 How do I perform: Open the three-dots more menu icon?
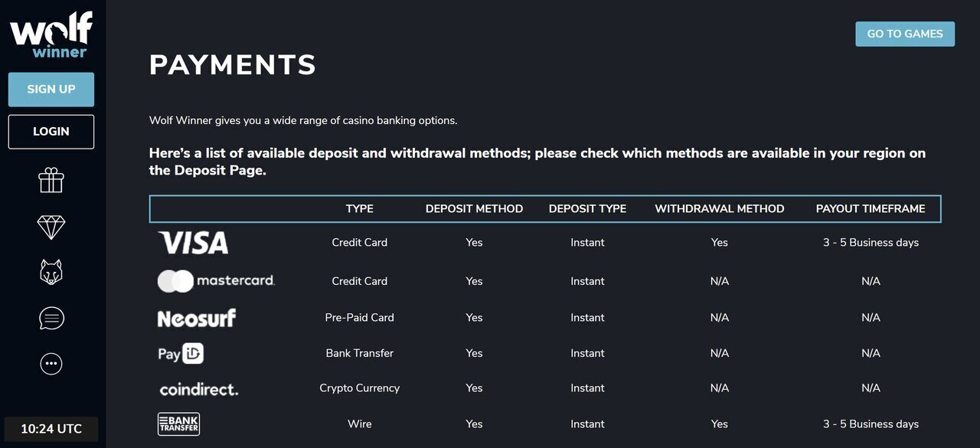51,364
